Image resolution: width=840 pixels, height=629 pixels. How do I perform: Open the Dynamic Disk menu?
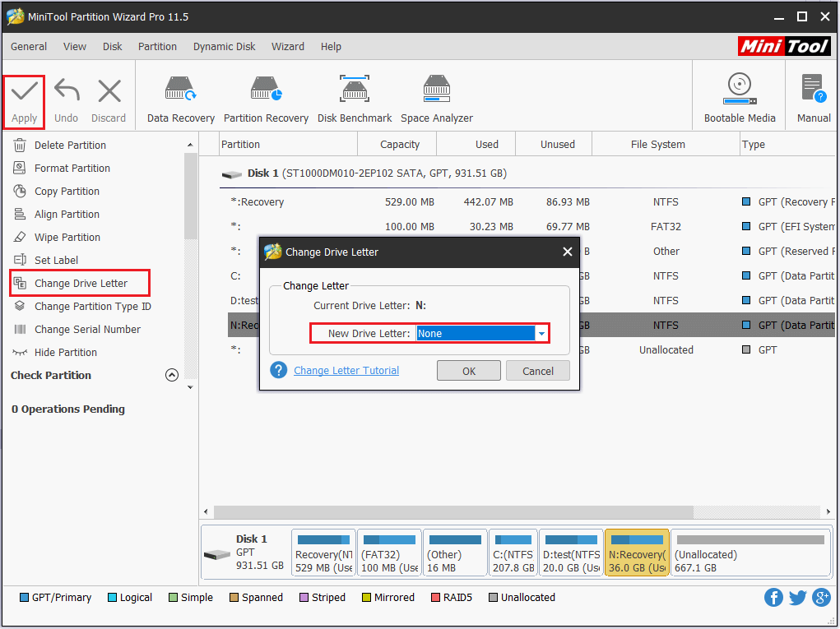click(224, 47)
